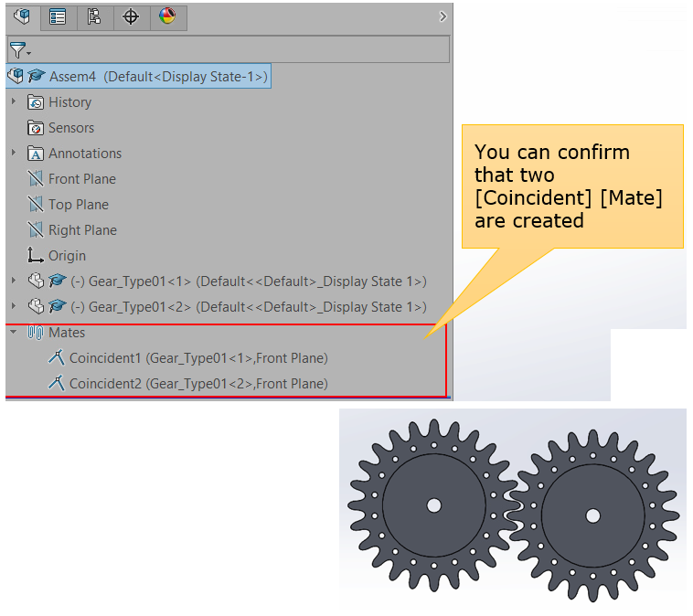Image resolution: width=693 pixels, height=616 pixels.
Task: Collapse the Mates folder arrow
Action: (14, 332)
